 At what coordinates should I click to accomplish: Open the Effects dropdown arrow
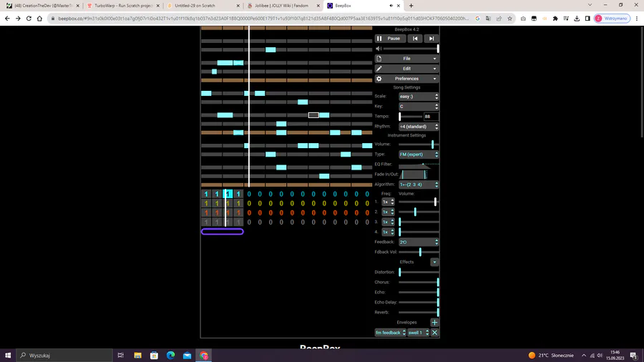coord(434,263)
